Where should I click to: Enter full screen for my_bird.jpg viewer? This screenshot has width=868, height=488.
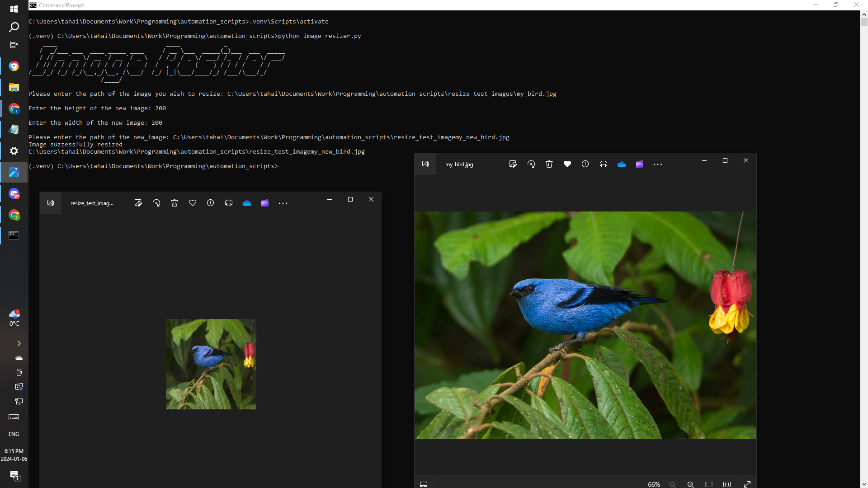click(747, 484)
